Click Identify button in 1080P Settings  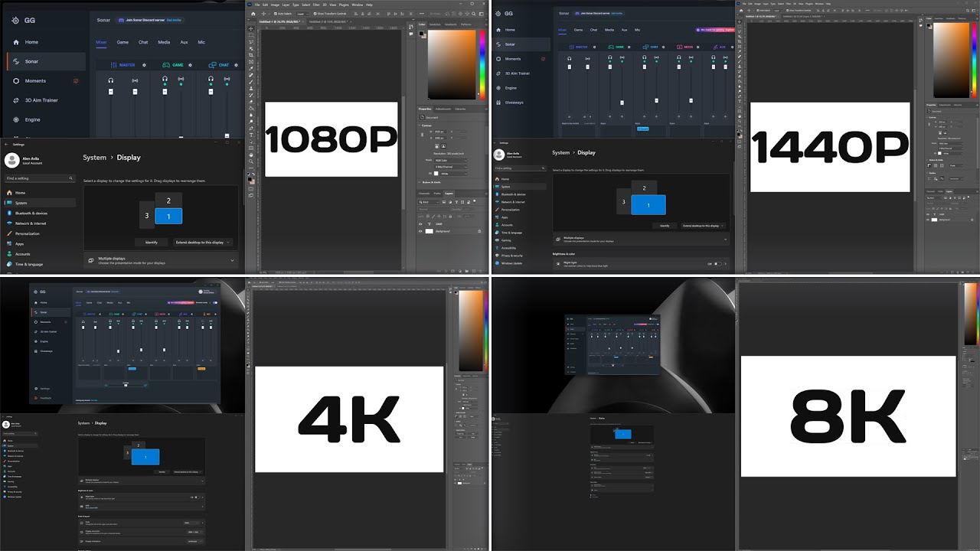[151, 243]
